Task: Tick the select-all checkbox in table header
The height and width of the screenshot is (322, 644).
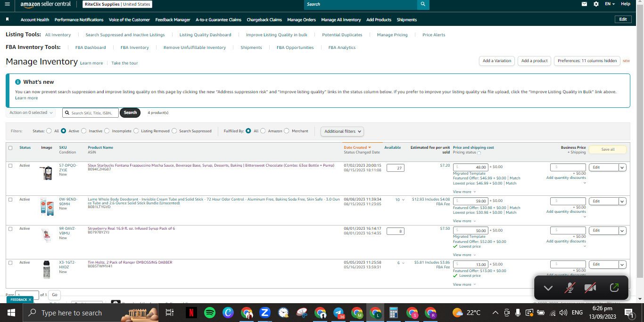Action: click(10, 148)
